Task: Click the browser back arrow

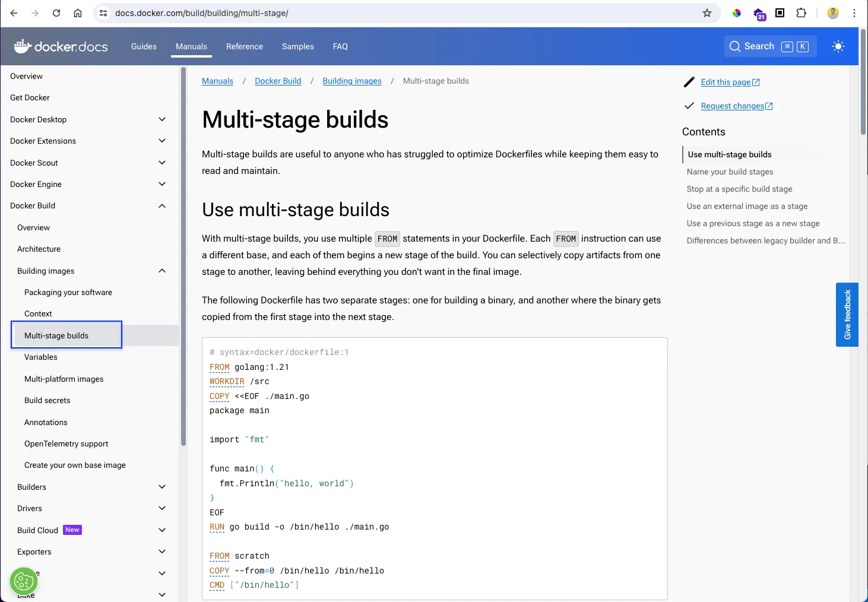Action: [14, 13]
